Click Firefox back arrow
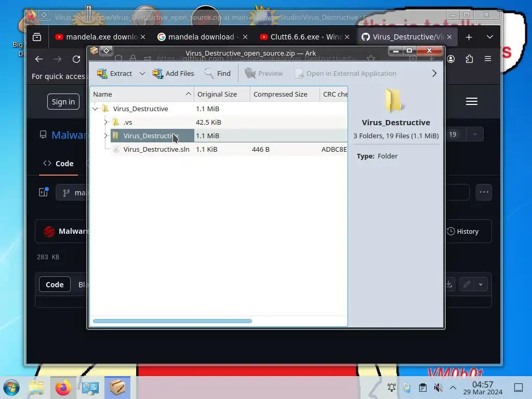532x399 pixels. pyautogui.click(x=39, y=59)
